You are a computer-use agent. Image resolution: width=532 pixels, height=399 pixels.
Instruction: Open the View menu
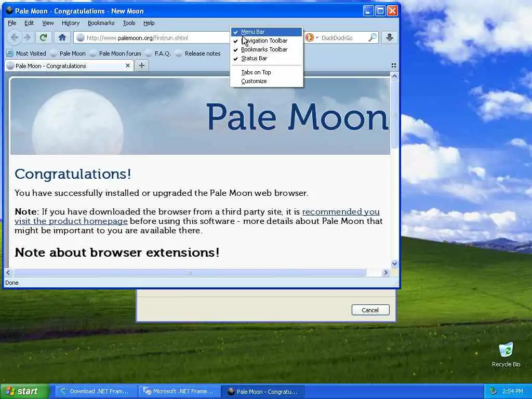(48, 23)
